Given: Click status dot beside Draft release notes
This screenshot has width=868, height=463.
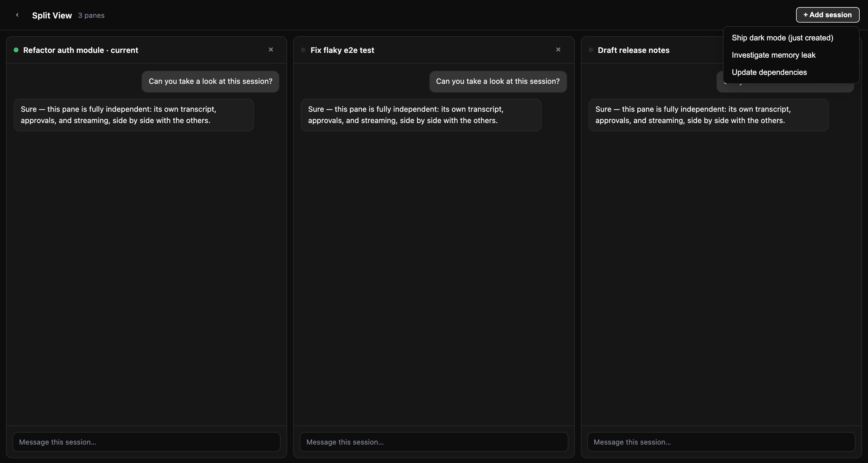Looking at the screenshot, I should pos(591,50).
